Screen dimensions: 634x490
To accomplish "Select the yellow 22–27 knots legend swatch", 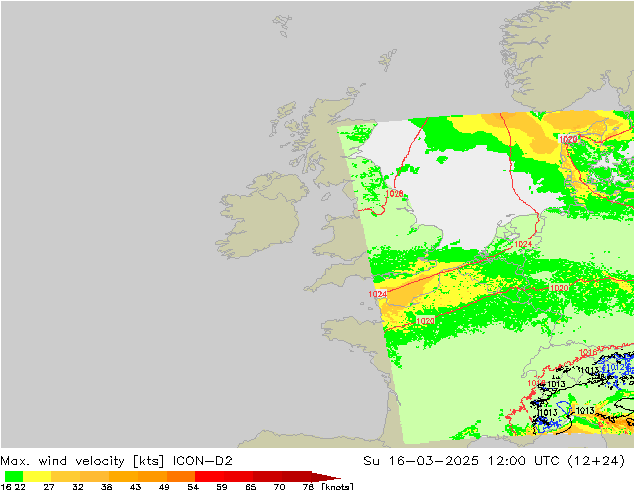I will click(x=37, y=476).
